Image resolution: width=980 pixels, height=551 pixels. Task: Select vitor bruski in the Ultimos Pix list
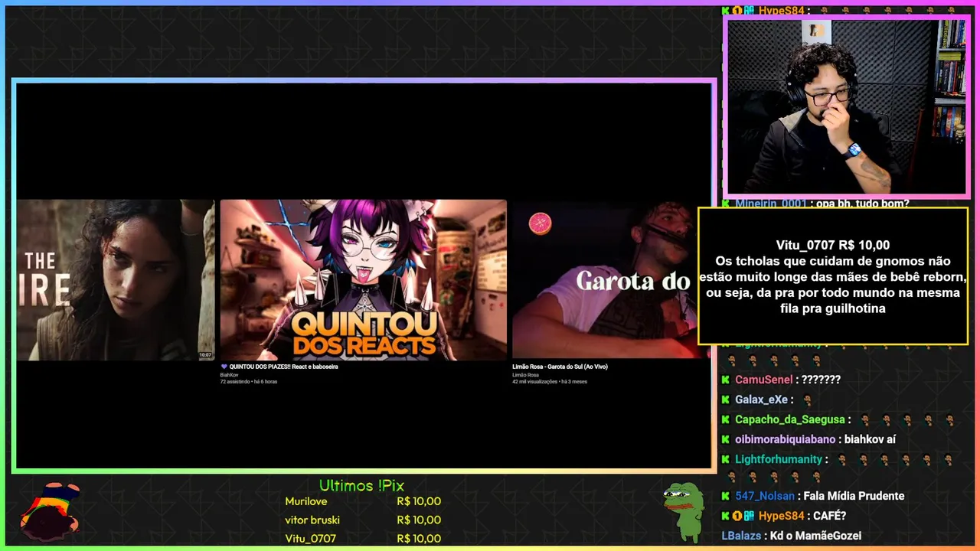click(312, 520)
